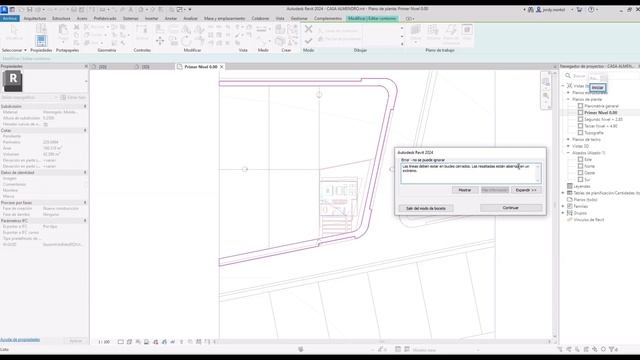Click the Tablas de planificación node icon
The height and width of the screenshot is (360, 640).
coord(570,193)
